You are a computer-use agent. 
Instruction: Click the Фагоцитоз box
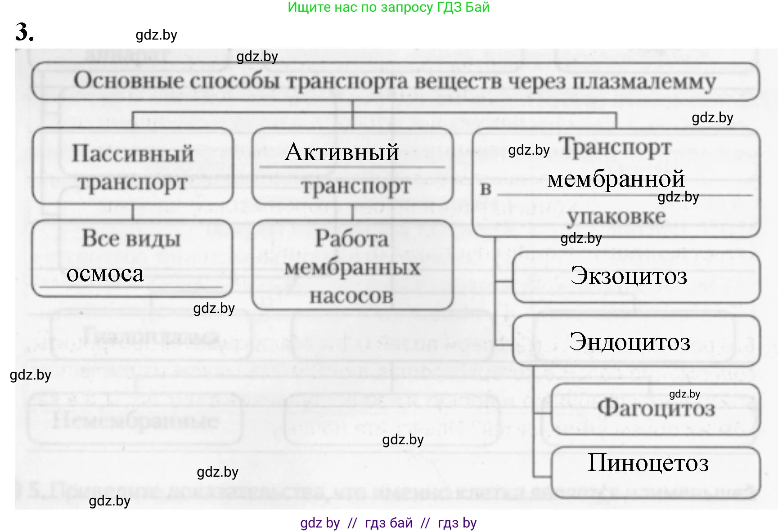656,409
